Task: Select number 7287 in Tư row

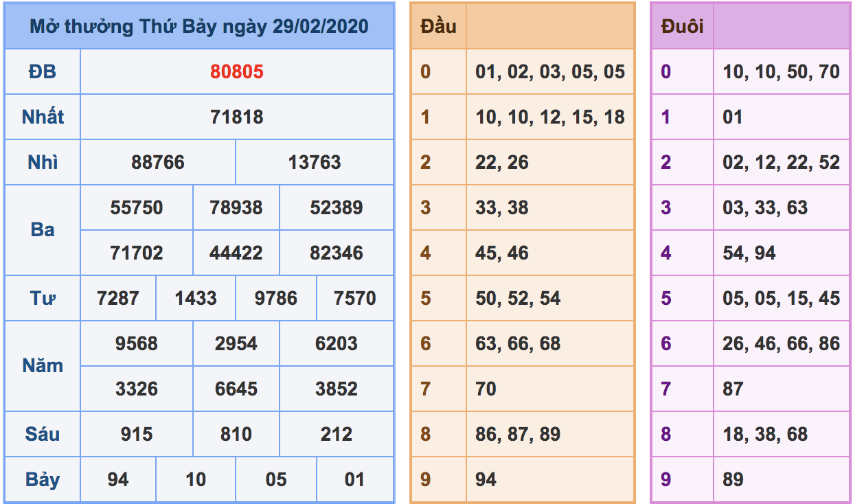Action: (x=118, y=298)
